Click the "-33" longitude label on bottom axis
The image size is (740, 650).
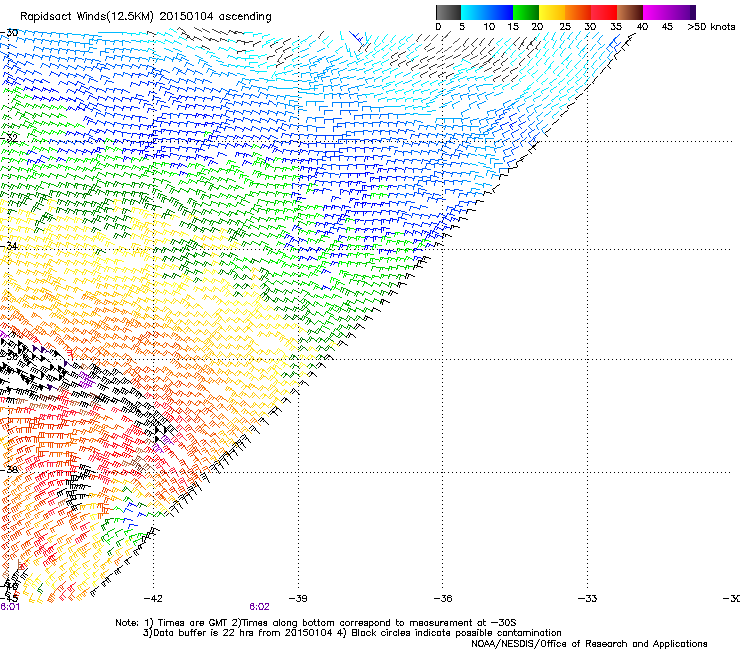588,599
